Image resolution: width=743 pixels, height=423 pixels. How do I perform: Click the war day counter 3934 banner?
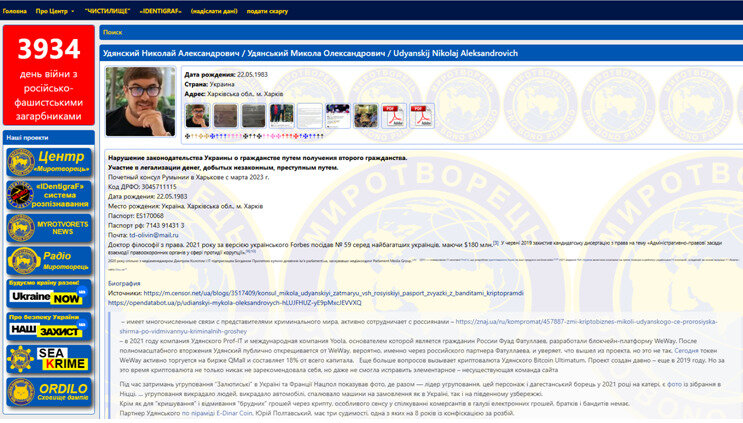(49, 75)
